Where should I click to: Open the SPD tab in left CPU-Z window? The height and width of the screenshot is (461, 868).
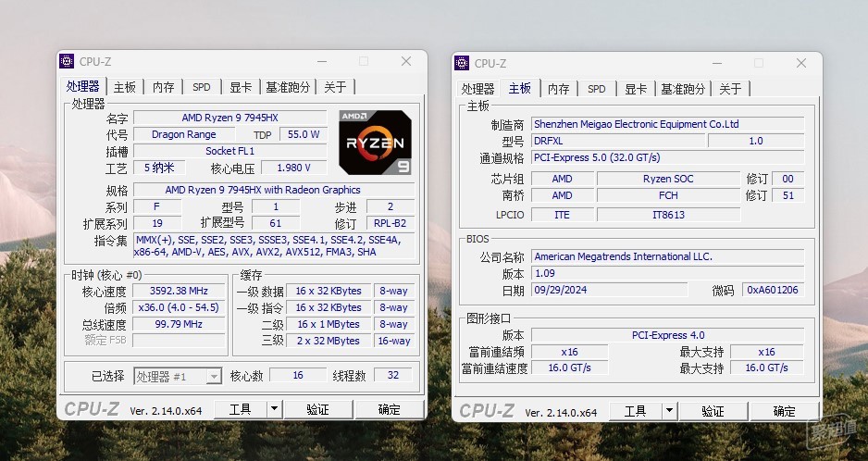tap(202, 87)
